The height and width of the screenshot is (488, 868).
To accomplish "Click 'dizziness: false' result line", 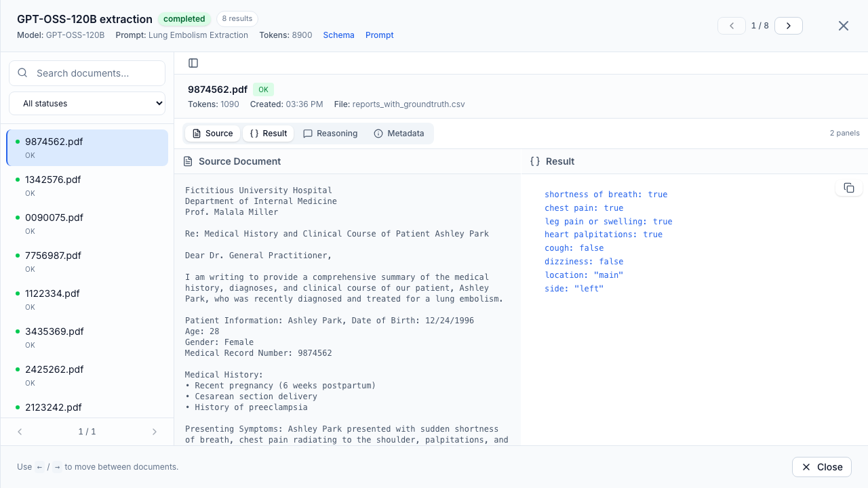I will point(584,262).
